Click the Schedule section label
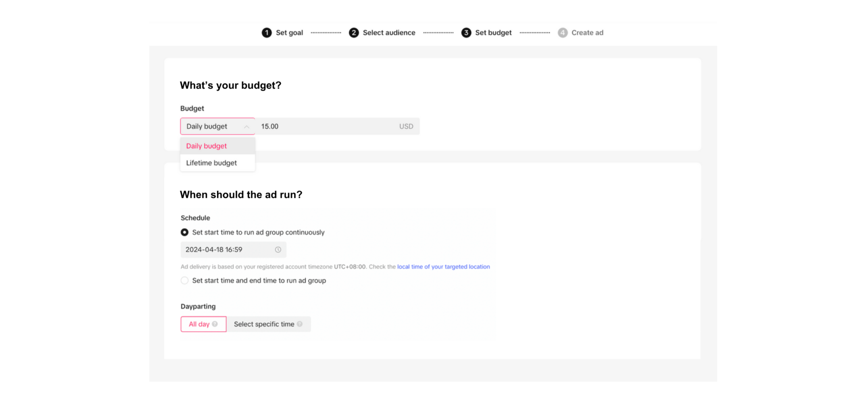Screen dimensions: 868x415 click(x=195, y=218)
